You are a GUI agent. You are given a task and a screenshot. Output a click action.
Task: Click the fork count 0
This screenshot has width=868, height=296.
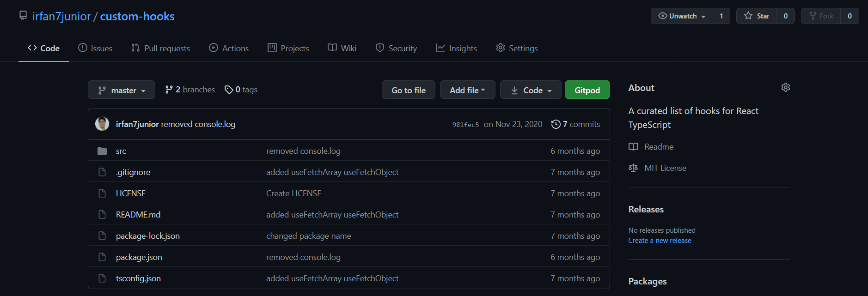coord(850,16)
